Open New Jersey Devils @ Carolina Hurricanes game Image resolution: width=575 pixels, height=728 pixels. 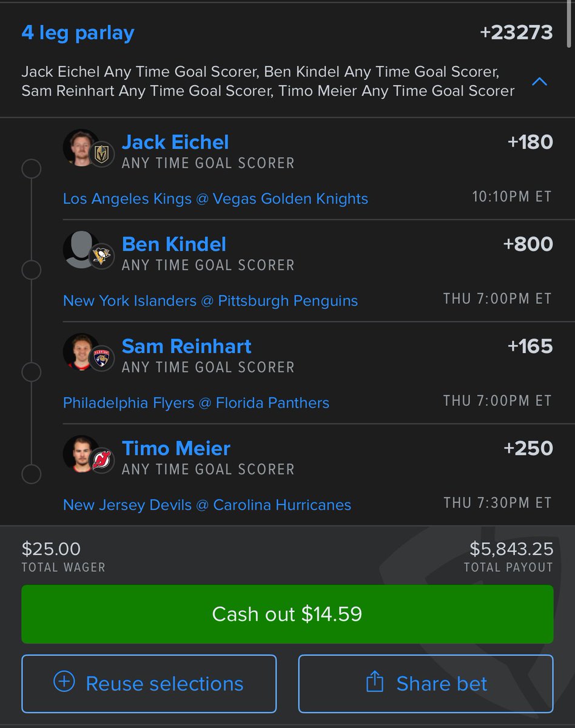click(x=207, y=505)
